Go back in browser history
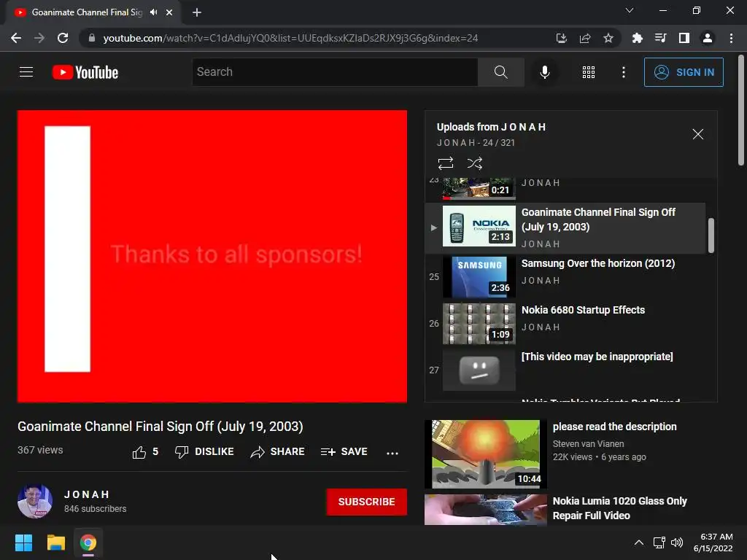 click(16, 38)
